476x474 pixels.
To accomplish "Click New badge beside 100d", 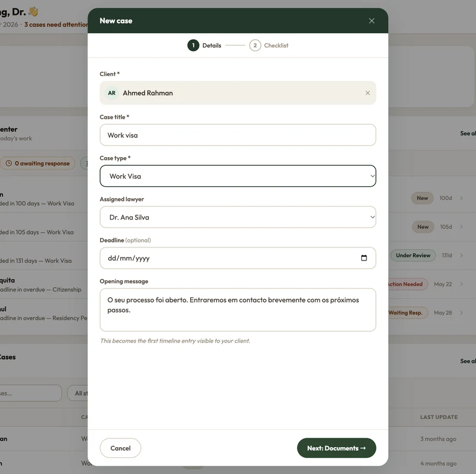I will click(x=422, y=198).
